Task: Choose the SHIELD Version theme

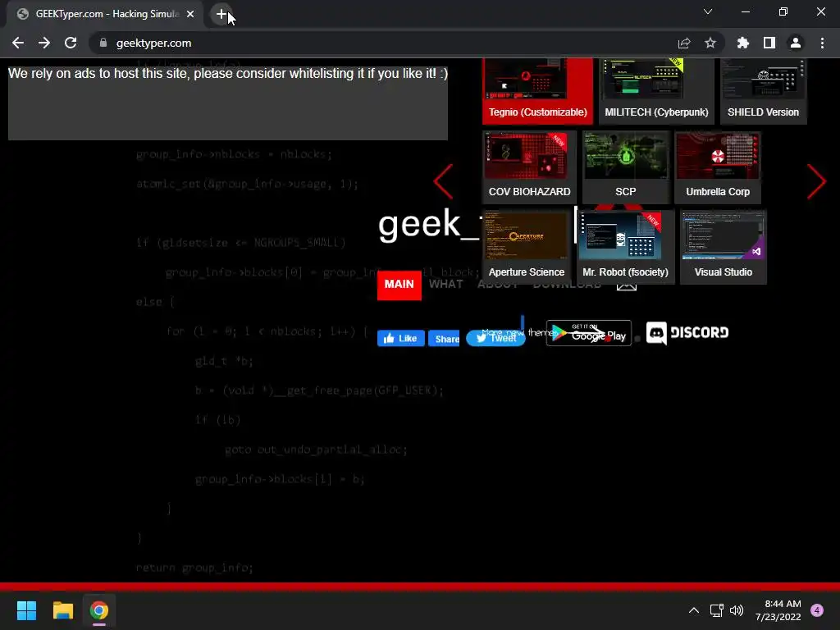Action: pos(763,90)
